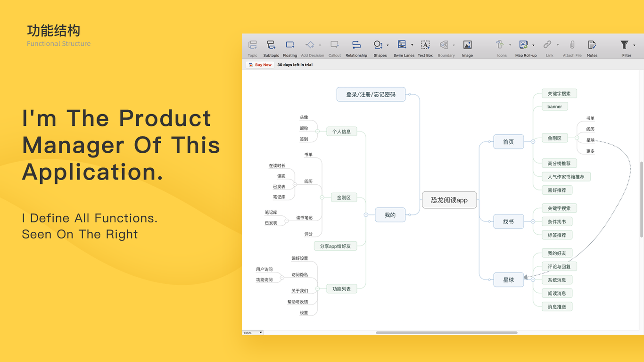Collapse the 个人信息 branch toggle circle

click(317, 132)
